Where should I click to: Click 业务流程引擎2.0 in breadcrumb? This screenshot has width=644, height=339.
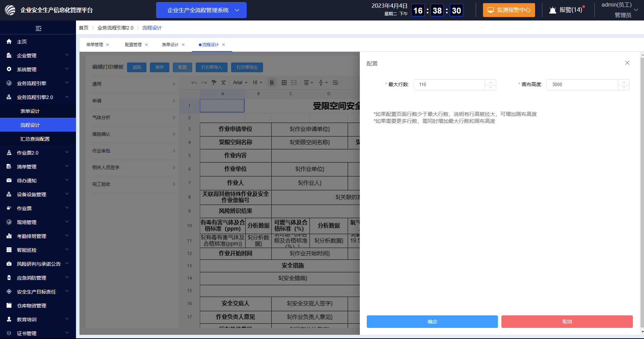pyautogui.click(x=115, y=28)
